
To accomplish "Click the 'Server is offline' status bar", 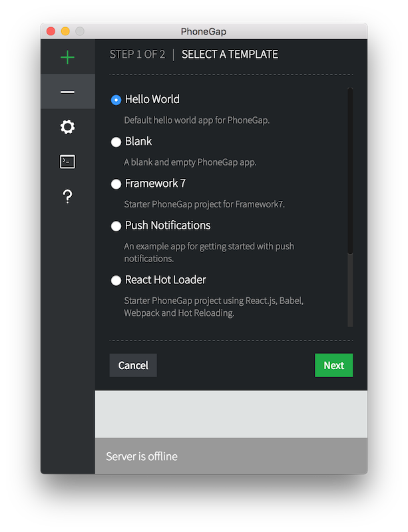I will (x=231, y=456).
